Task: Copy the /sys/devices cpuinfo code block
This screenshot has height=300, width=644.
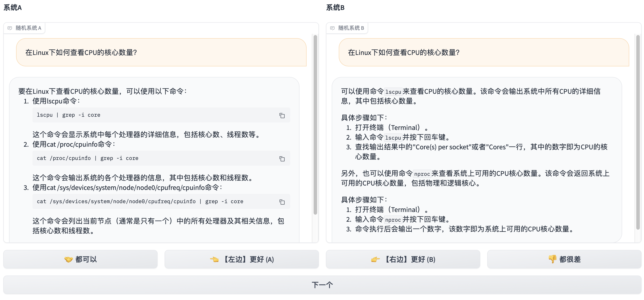Action: [282, 202]
